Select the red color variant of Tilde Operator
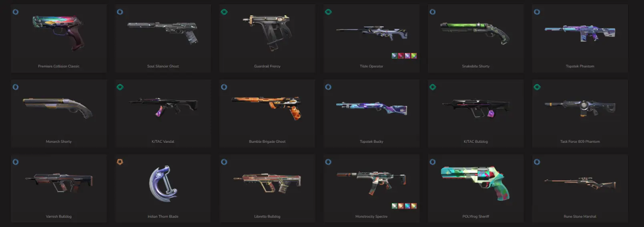This screenshot has height=227, width=644. click(x=401, y=56)
